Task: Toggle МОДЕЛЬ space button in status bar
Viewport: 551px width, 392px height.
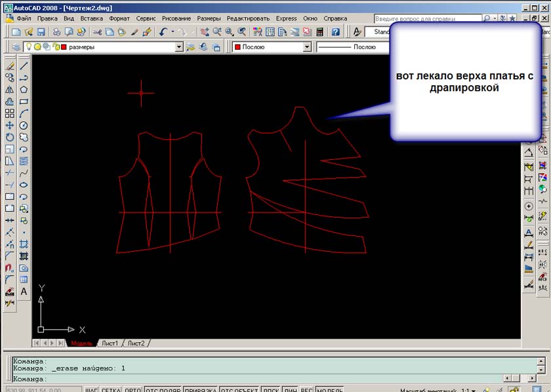Action: (x=329, y=390)
